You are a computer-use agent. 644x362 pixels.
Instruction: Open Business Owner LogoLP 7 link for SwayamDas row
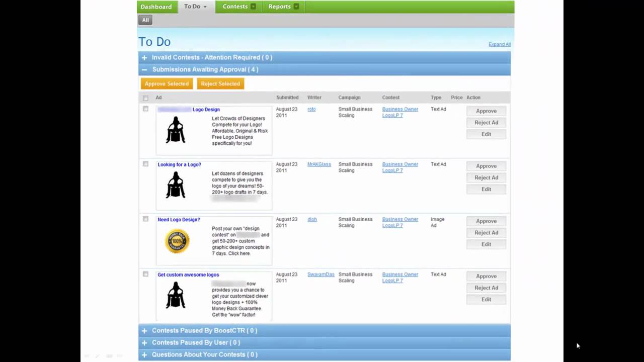pyautogui.click(x=400, y=278)
